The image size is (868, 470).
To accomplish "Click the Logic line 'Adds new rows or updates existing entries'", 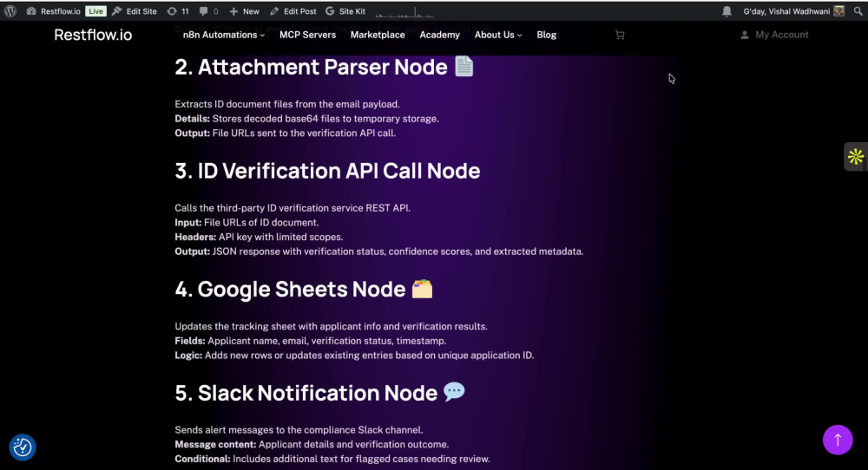I will click(x=369, y=355).
